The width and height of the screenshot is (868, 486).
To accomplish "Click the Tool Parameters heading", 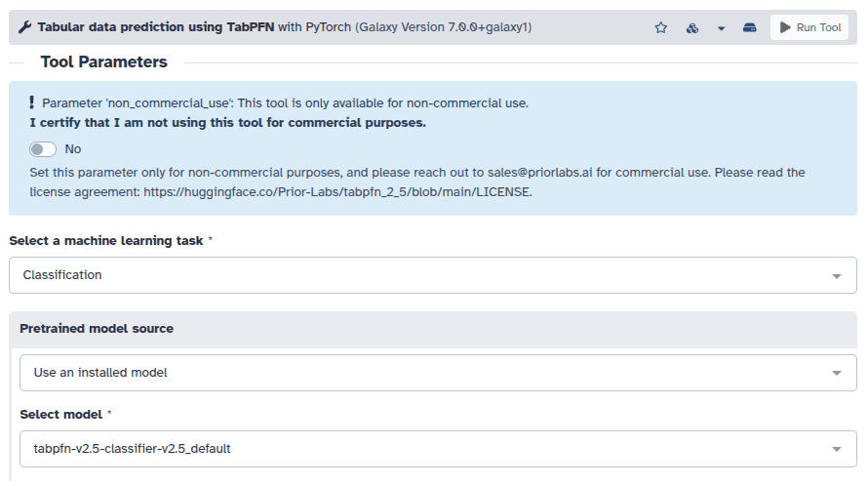I will coord(103,61).
